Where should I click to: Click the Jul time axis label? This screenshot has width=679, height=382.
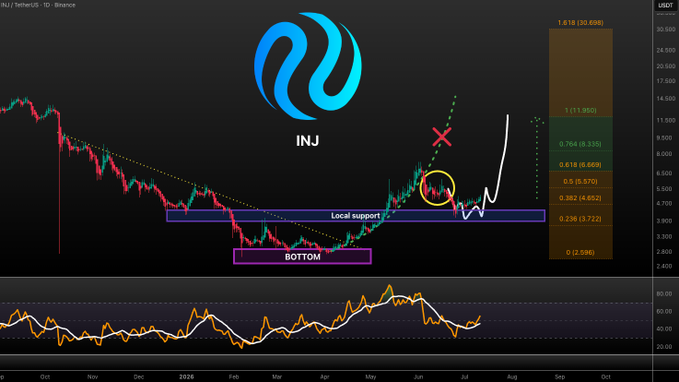pyautogui.click(x=465, y=377)
